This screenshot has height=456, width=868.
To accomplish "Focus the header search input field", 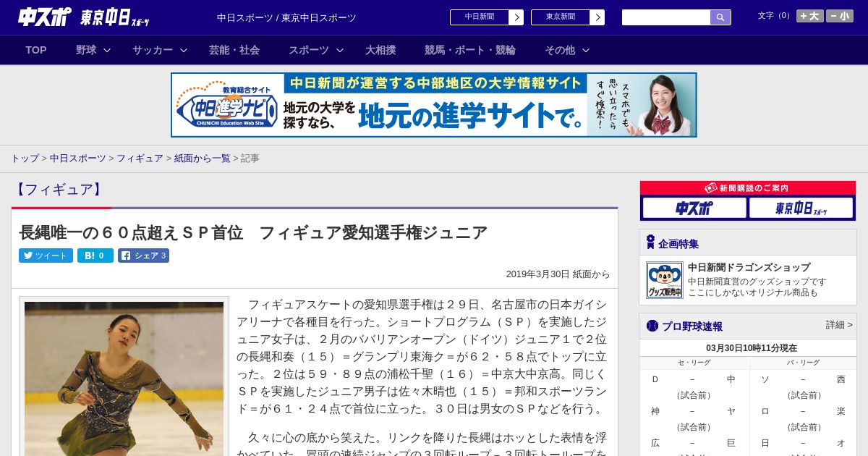I will (x=666, y=17).
